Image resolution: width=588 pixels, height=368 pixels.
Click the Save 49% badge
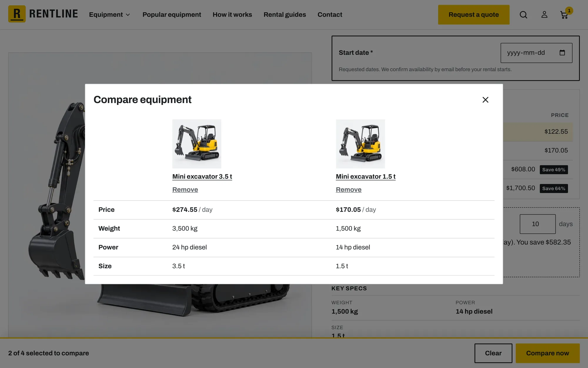click(x=554, y=170)
